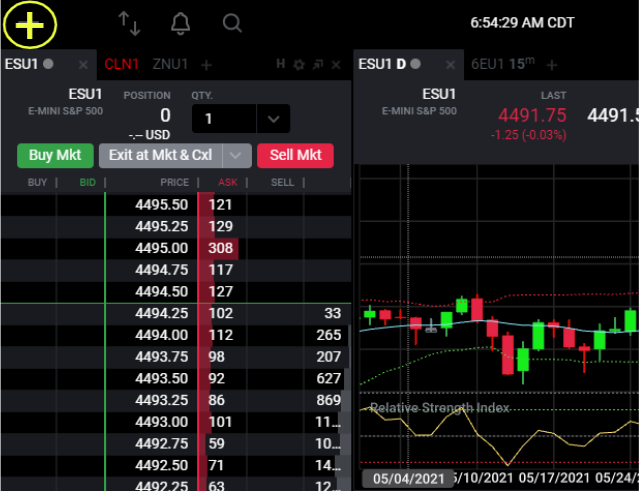This screenshot has width=640, height=491.
Task: Click the quantity input field
Action: 224,119
